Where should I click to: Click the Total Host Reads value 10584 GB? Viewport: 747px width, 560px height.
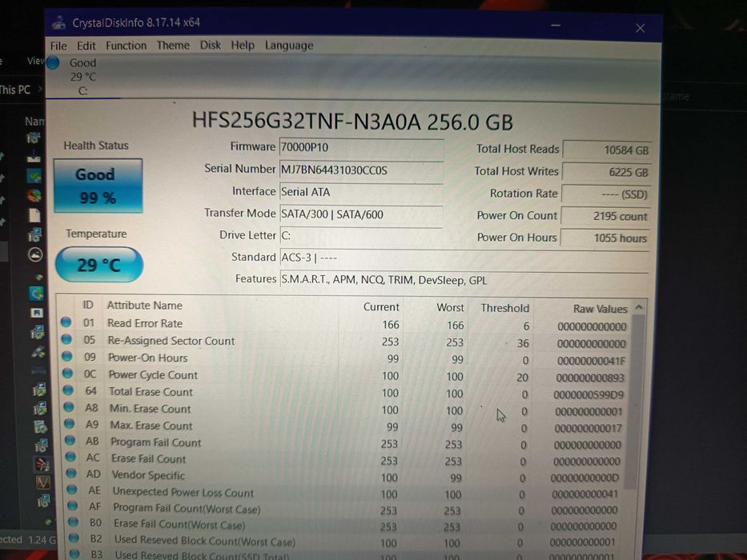(x=606, y=150)
